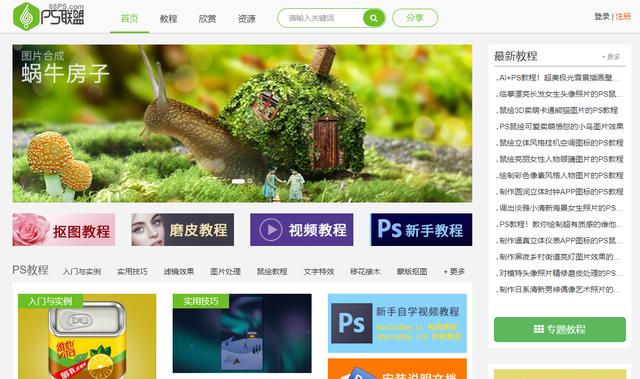Open the aurora night 实用技巧 thumbnail
The width and height of the screenshot is (640, 379).
pyautogui.click(x=242, y=333)
